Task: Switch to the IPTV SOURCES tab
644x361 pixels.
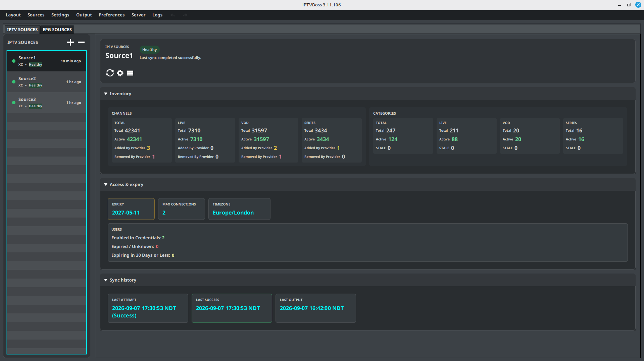Action: pos(22,29)
